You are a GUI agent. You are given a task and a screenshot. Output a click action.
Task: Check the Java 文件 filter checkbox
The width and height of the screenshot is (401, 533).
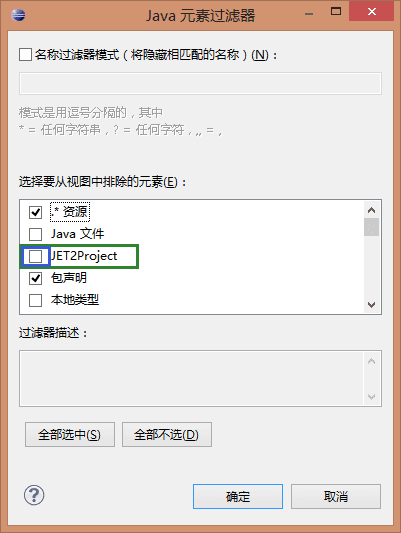coord(36,234)
